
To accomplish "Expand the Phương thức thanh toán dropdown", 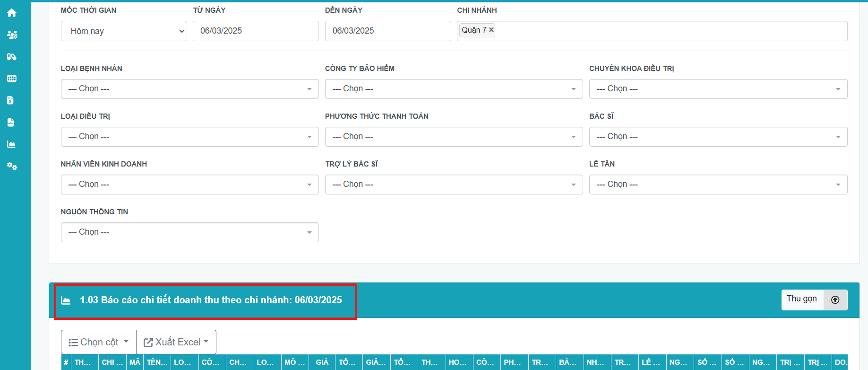I will click(454, 137).
